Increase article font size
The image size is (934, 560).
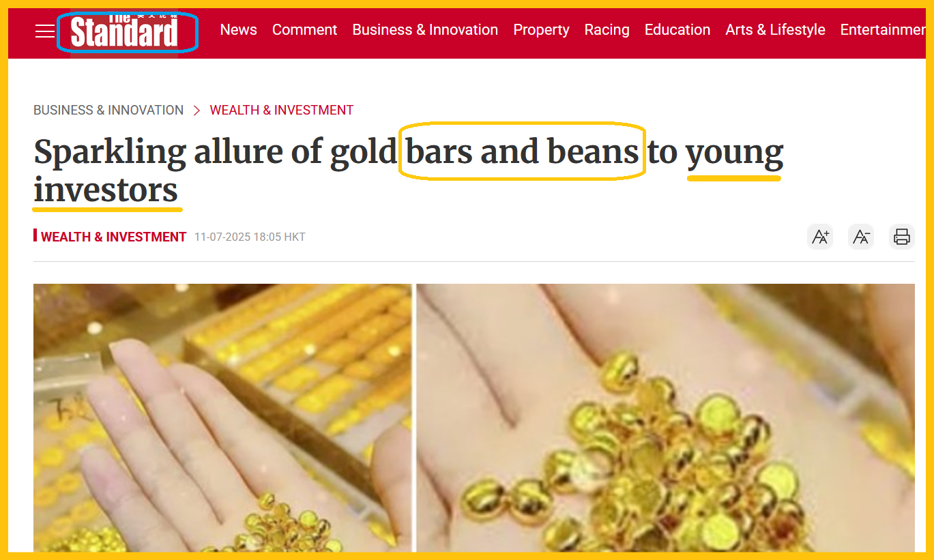coord(820,237)
